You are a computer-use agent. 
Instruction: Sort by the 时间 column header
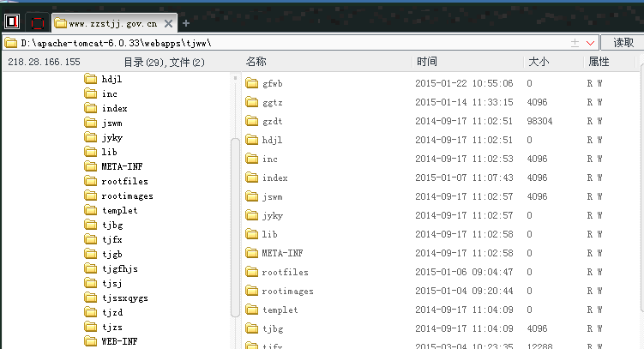(x=427, y=62)
